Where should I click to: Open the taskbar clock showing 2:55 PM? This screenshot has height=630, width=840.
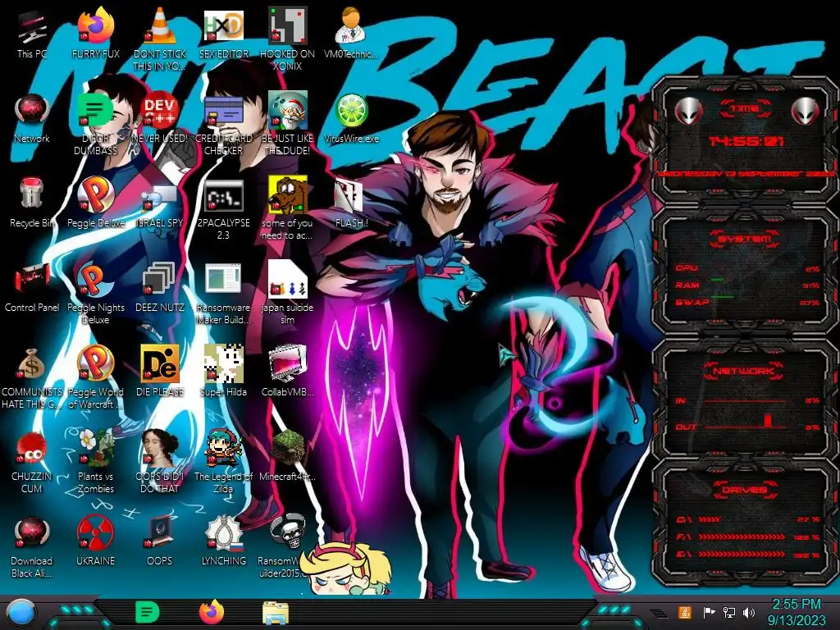[797, 612]
